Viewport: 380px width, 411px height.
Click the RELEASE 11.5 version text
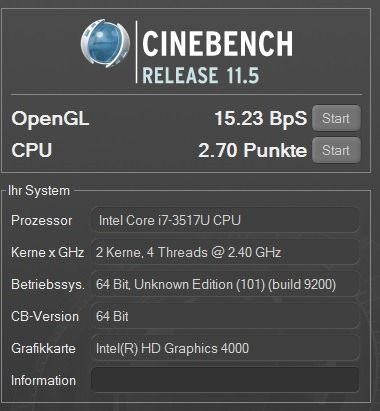201,75
